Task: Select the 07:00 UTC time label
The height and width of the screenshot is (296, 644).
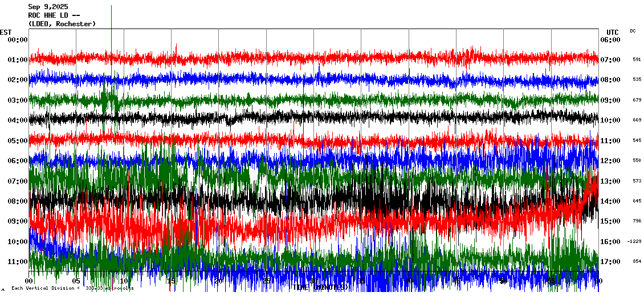Action: (x=610, y=60)
